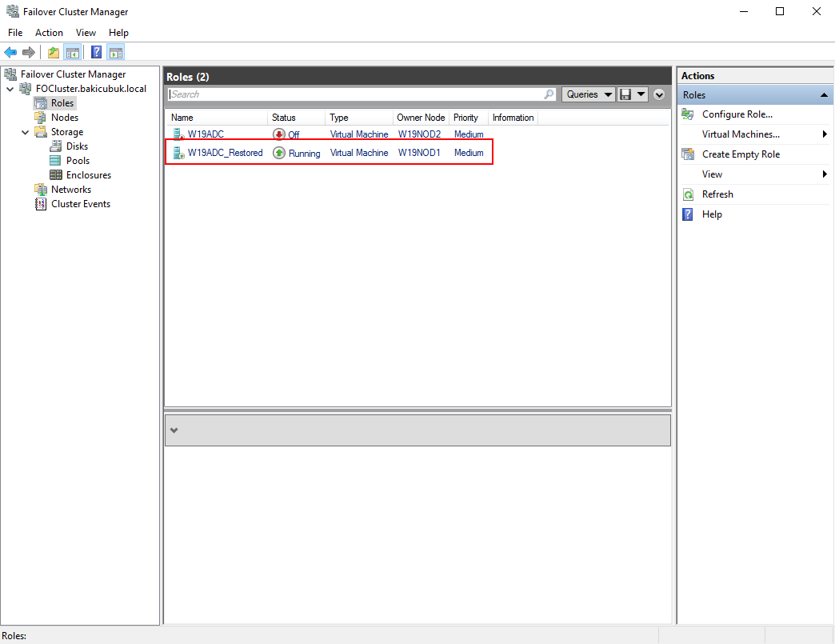Click the blue Help toolbar icon
The width and height of the screenshot is (835, 644).
pyautogui.click(x=97, y=52)
